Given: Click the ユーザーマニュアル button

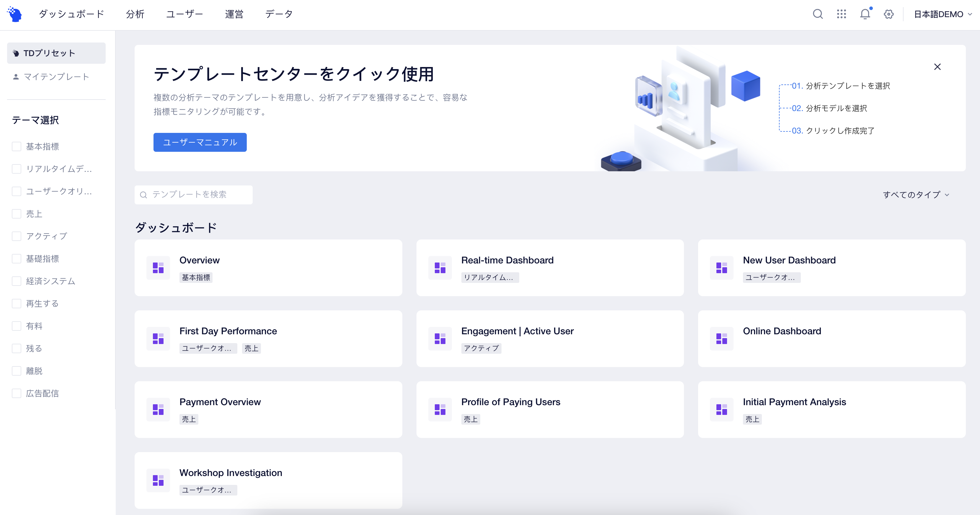Looking at the screenshot, I should tap(200, 142).
